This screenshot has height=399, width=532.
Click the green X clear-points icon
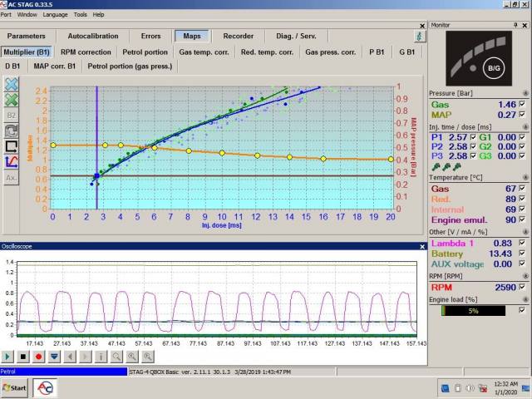tap(12, 100)
